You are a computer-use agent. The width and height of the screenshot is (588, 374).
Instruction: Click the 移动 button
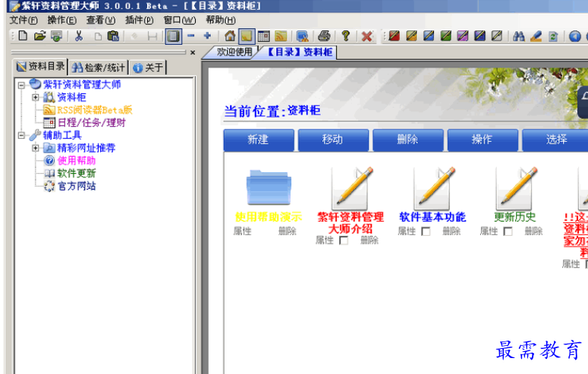tap(333, 140)
